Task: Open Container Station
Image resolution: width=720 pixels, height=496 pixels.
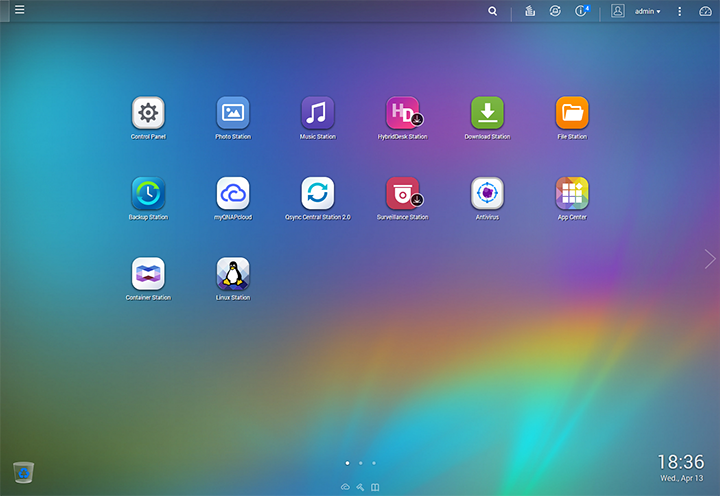Action: point(148,274)
